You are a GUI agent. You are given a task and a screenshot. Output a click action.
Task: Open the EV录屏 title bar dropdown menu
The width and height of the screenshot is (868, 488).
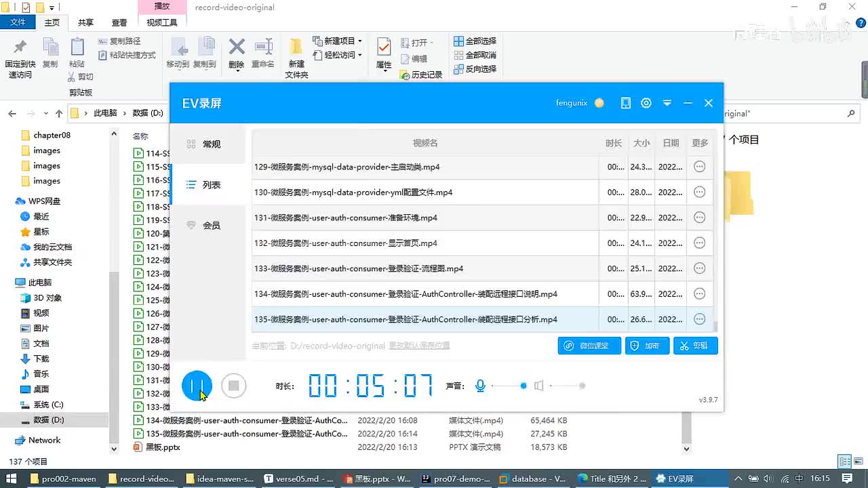click(x=667, y=103)
